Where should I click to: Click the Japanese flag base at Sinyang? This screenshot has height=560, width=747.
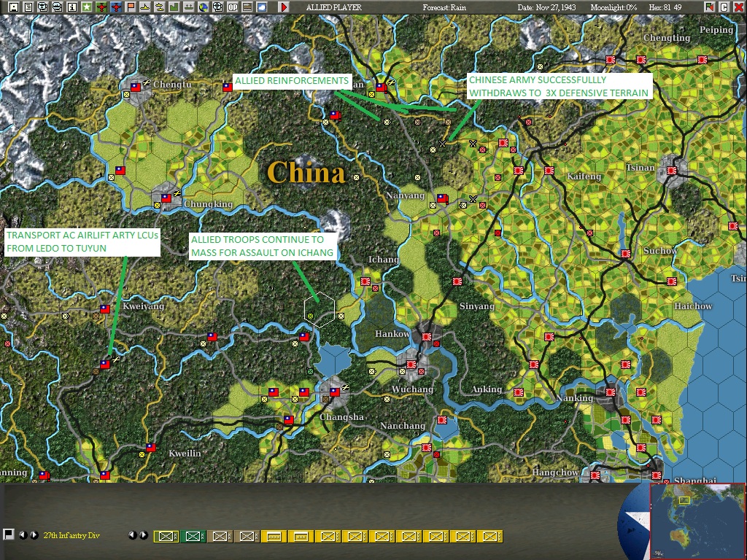457,281
